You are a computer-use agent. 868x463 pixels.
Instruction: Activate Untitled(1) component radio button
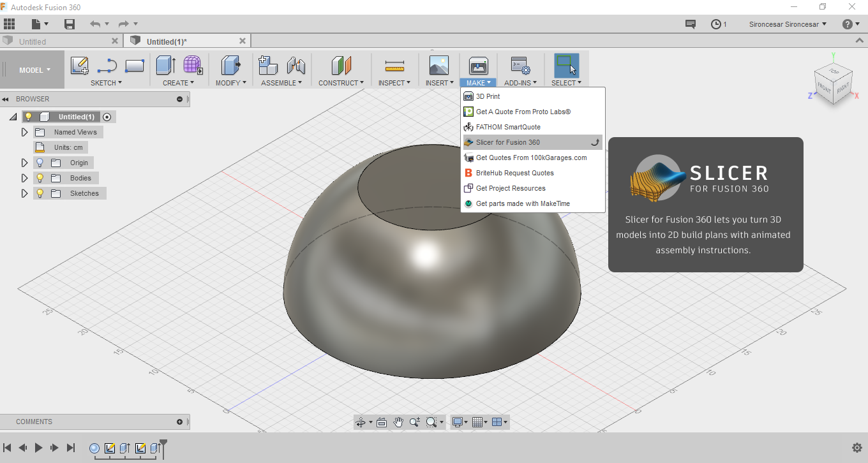[107, 117]
